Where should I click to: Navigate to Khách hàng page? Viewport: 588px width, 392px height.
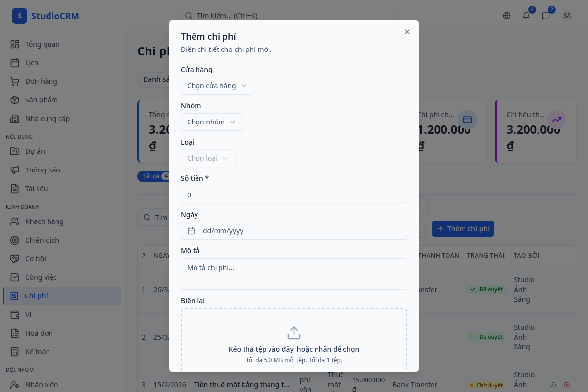44,221
